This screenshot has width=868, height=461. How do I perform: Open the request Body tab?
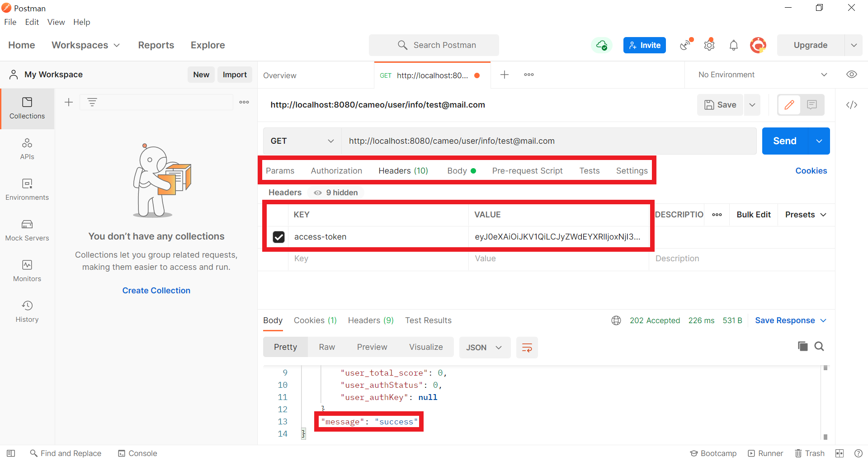coord(462,171)
